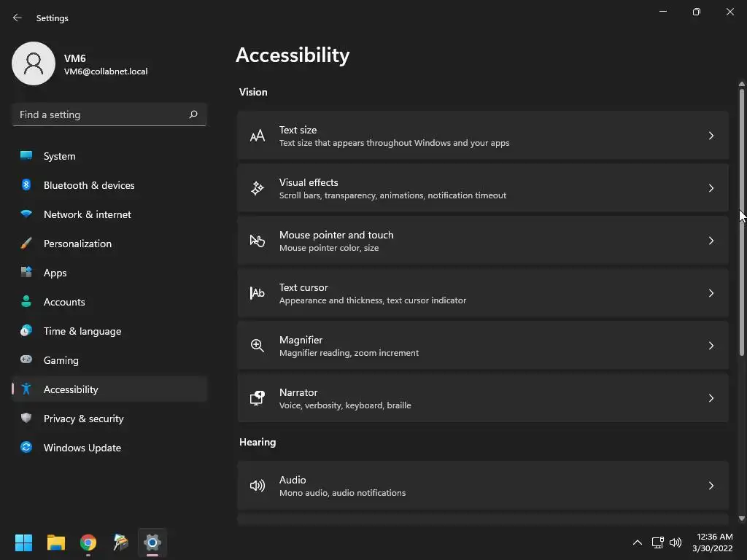Open Text cursor settings via chevron
The image size is (747, 560).
pyautogui.click(x=711, y=293)
